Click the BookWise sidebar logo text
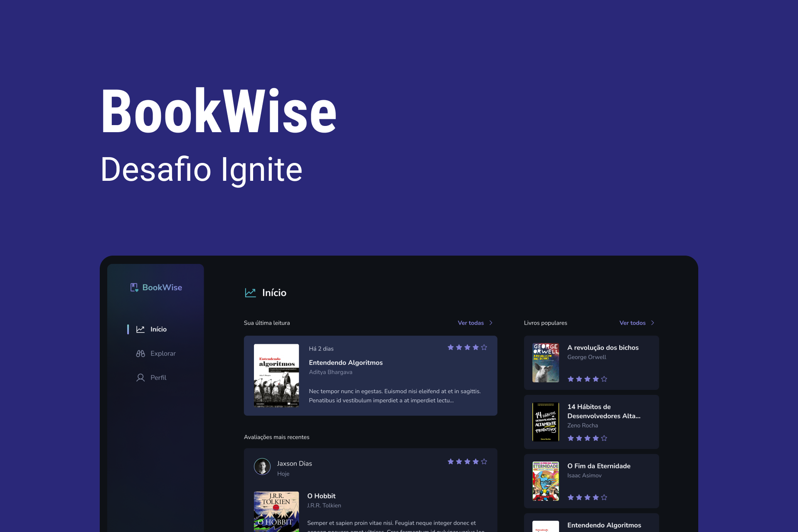 tap(162, 288)
